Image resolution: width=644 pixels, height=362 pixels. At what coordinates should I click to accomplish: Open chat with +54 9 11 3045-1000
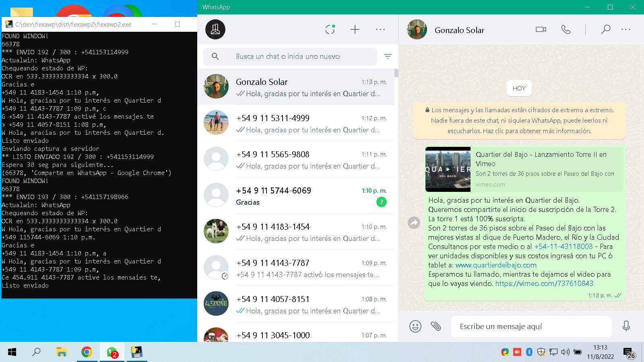click(x=296, y=333)
